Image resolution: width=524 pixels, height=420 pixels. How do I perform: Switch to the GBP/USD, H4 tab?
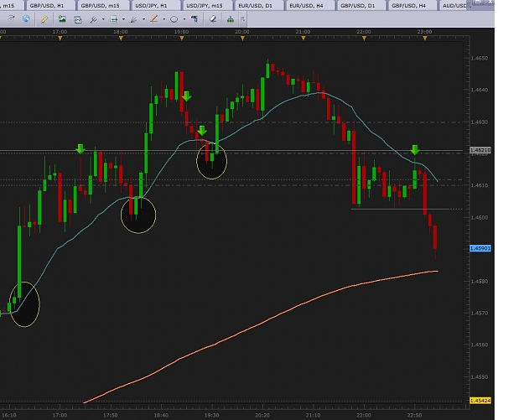(411, 6)
